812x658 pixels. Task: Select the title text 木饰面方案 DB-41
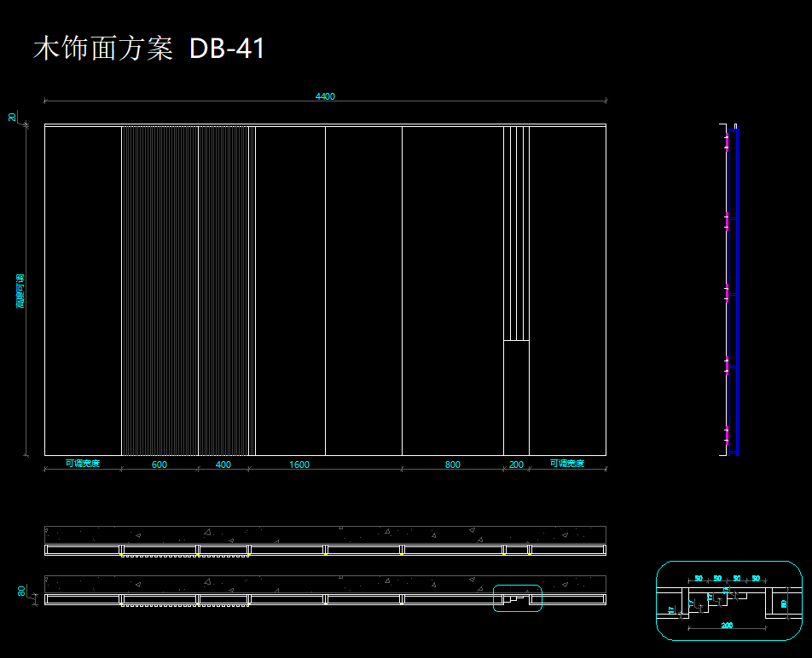[149, 49]
